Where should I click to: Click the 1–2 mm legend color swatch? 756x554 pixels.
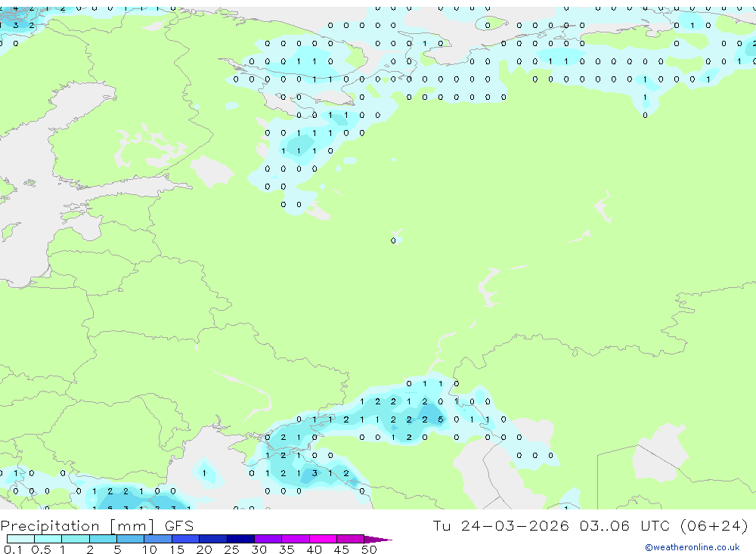click(76, 539)
